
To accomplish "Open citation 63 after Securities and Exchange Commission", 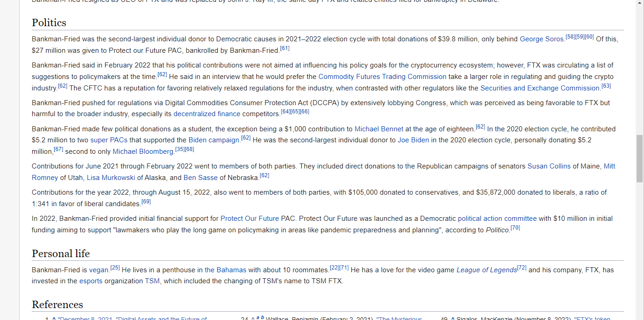I will tap(606, 86).
